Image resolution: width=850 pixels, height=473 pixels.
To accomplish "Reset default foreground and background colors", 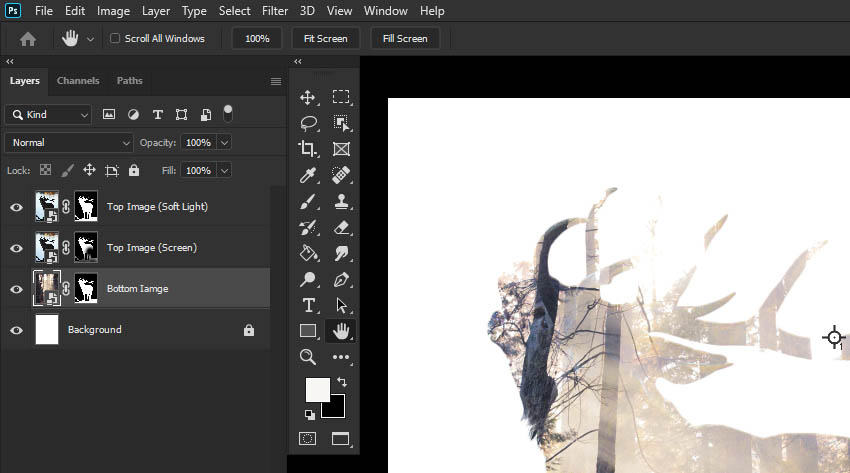I will (x=310, y=415).
